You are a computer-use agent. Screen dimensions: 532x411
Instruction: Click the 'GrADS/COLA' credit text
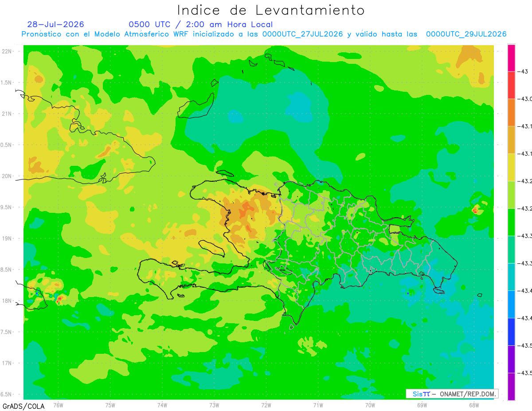coord(23,406)
